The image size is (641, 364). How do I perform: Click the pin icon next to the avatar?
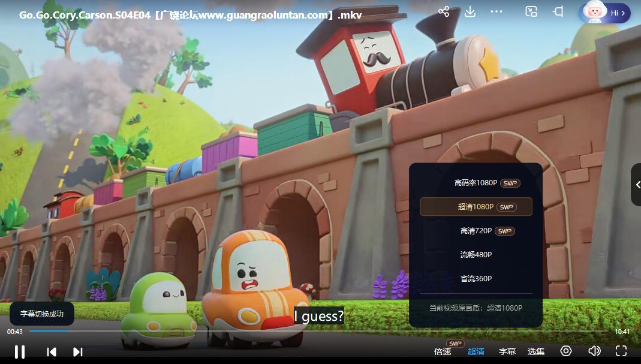coord(558,11)
